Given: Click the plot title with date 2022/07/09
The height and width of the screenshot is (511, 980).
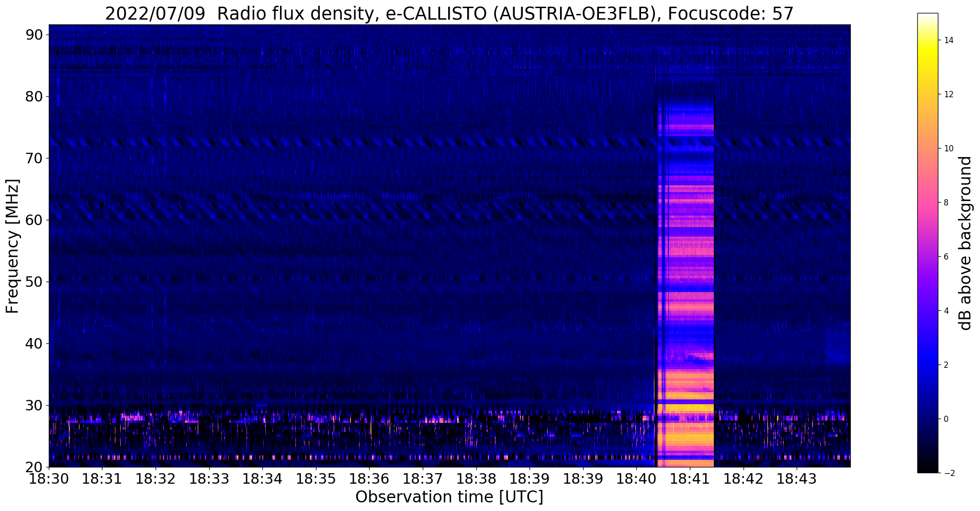Looking at the screenshot, I should click(449, 13).
